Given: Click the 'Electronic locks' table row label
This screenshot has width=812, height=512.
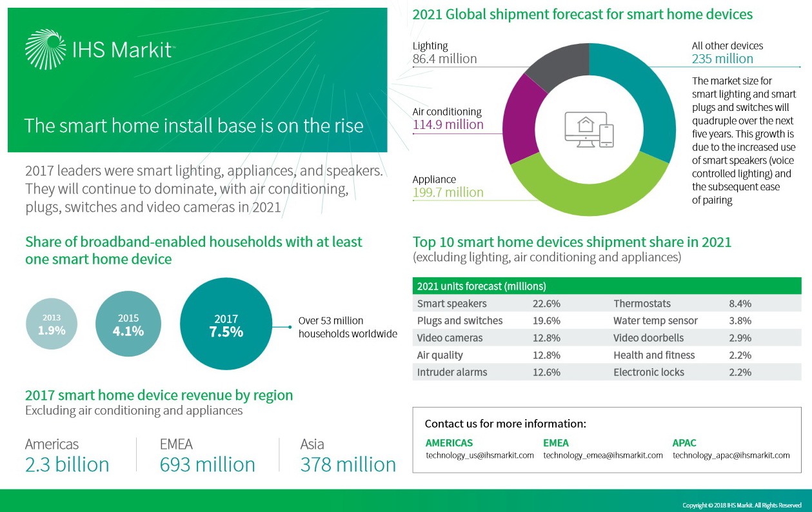Looking at the screenshot, I should [x=649, y=372].
